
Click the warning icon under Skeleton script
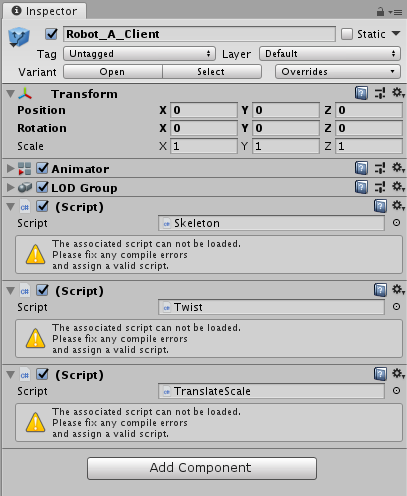(35, 254)
